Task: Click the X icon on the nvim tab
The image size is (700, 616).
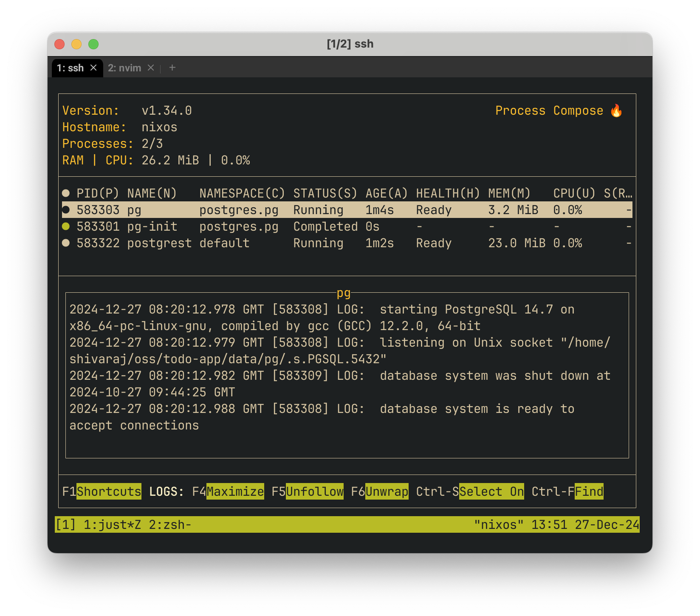Action: pyautogui.click(x=151, y=68)
